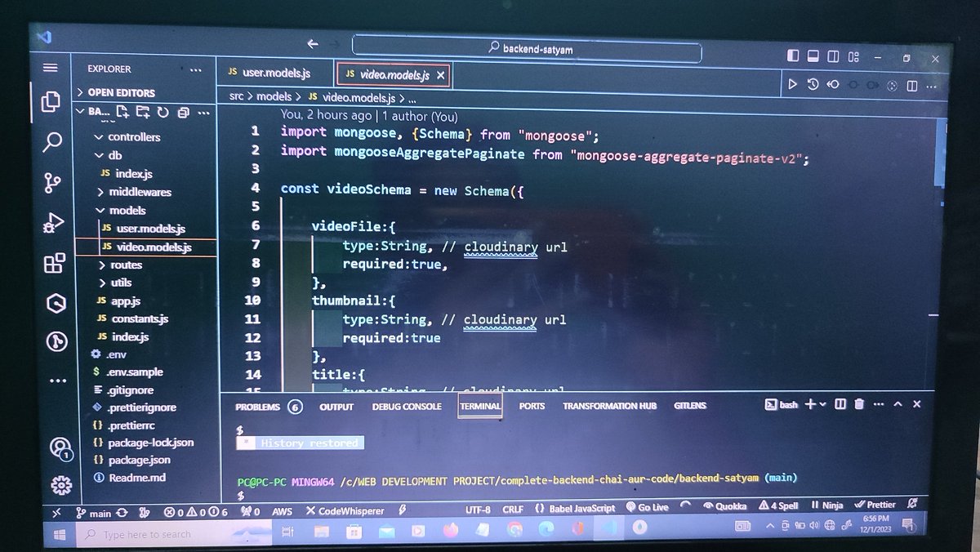Click Babel JavaScript language mode
The height and width of the screenshot is (552, 980).
coord(577,507)
